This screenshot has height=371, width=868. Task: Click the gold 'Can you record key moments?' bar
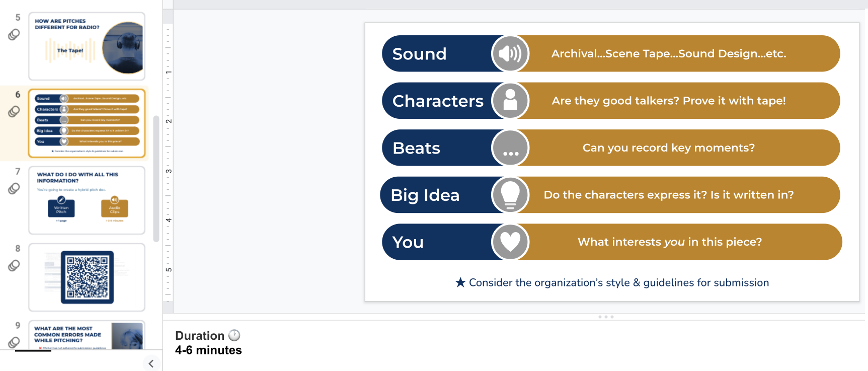click(x=668, y=148)
